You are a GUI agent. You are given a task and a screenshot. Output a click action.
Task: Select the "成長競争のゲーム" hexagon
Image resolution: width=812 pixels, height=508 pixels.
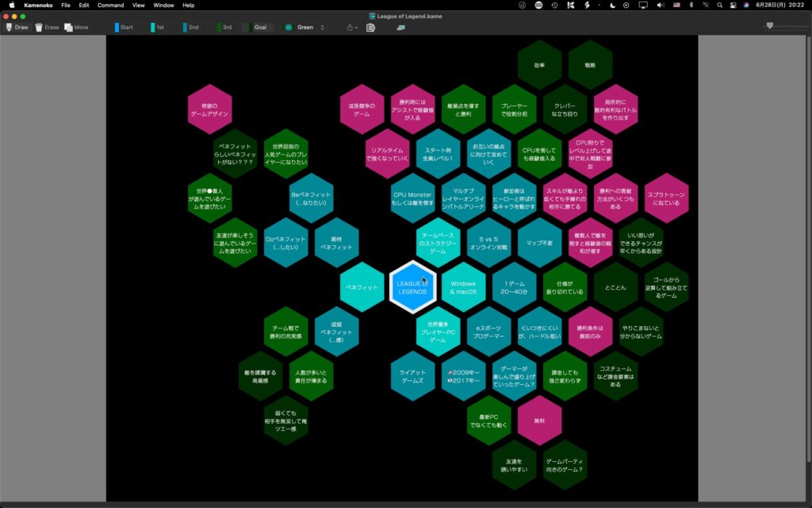click(x=362, y=110)
